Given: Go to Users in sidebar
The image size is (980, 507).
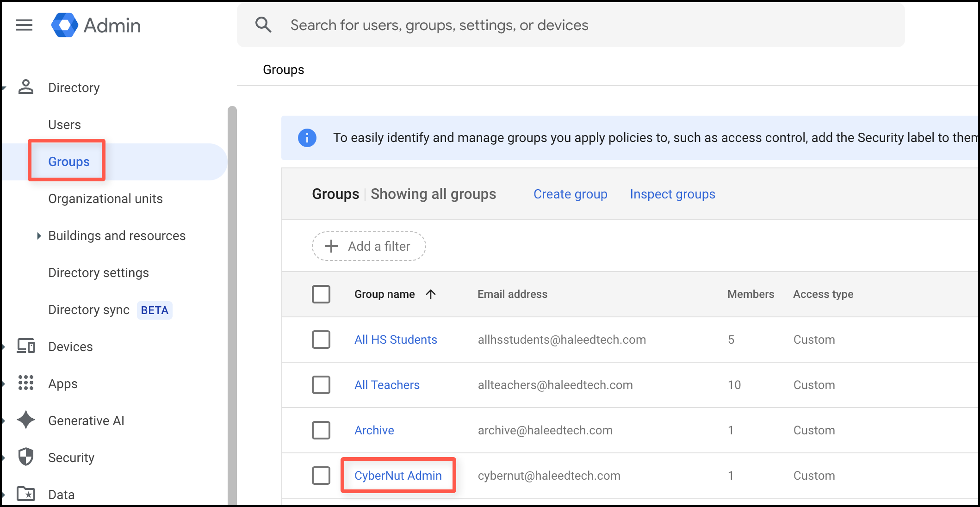Looking at the screenshot, I should [x=64, y=125].
